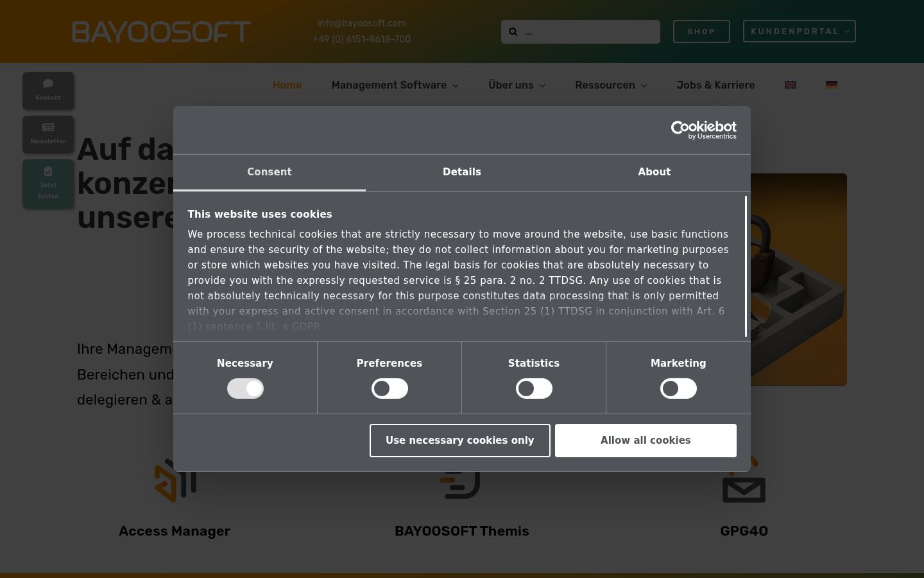Screen dimensions: 924x578
Task: Go to the Home menu item
Action: coord(287,85)
